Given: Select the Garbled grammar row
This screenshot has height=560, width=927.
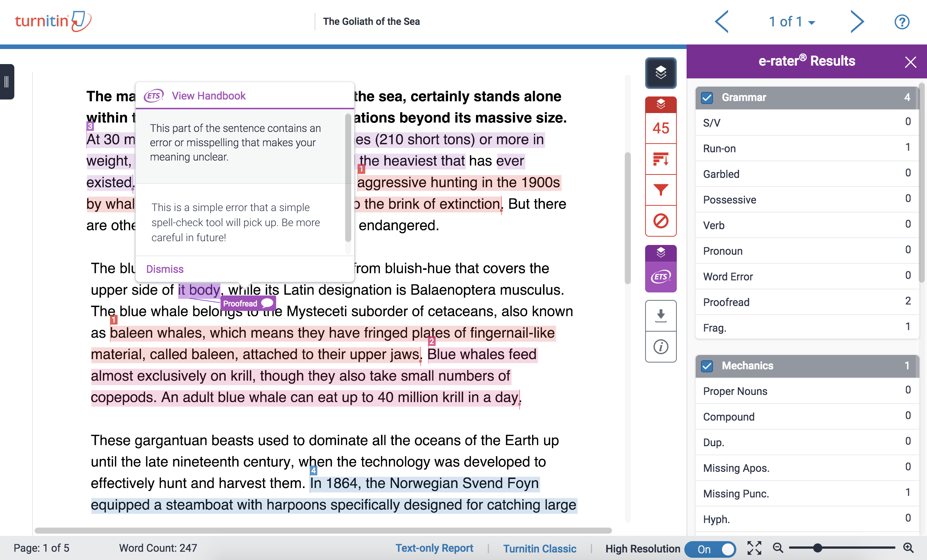Looking at the screenshot, I should 807,174.
